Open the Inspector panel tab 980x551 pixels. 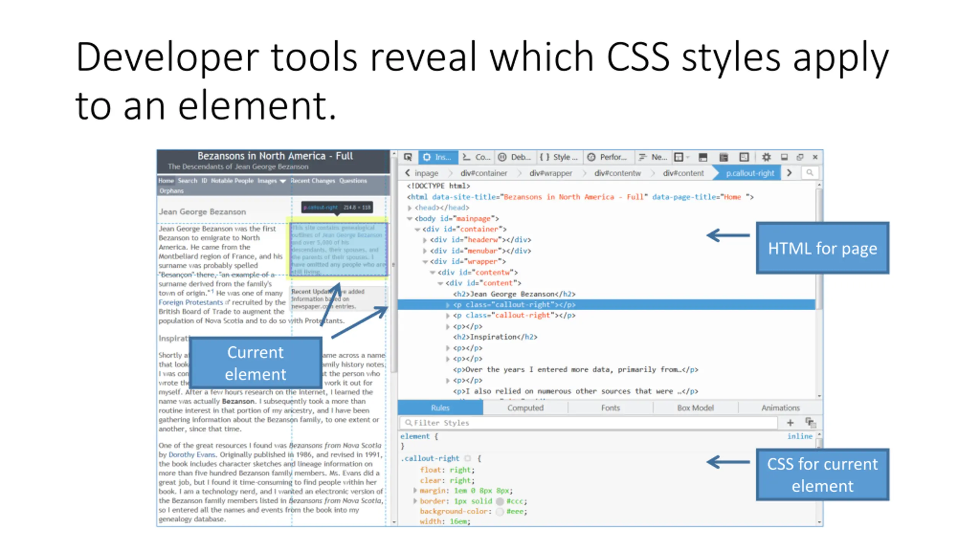(438, 157)
